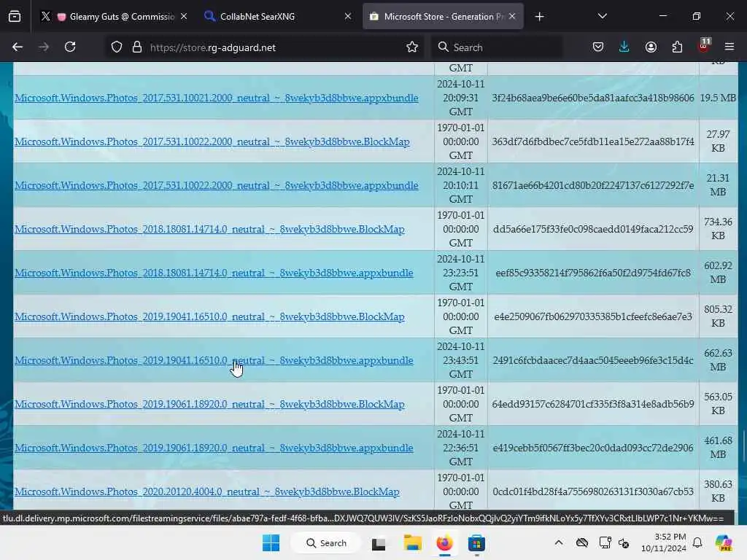Open clock showing 3:52 PM 10/11/2024
Image resolution: width=747 pixels, height=560 pixels.
tap(664, 542)
